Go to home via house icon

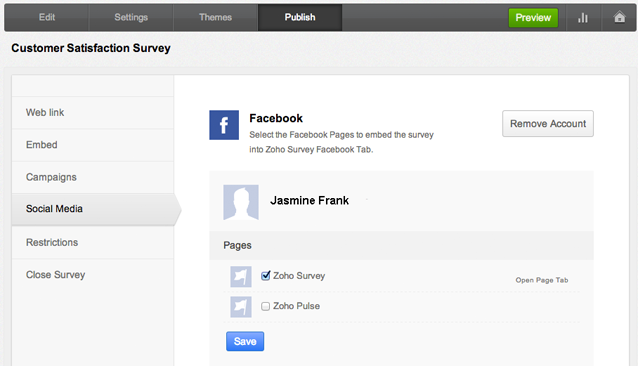click(619, 17)
